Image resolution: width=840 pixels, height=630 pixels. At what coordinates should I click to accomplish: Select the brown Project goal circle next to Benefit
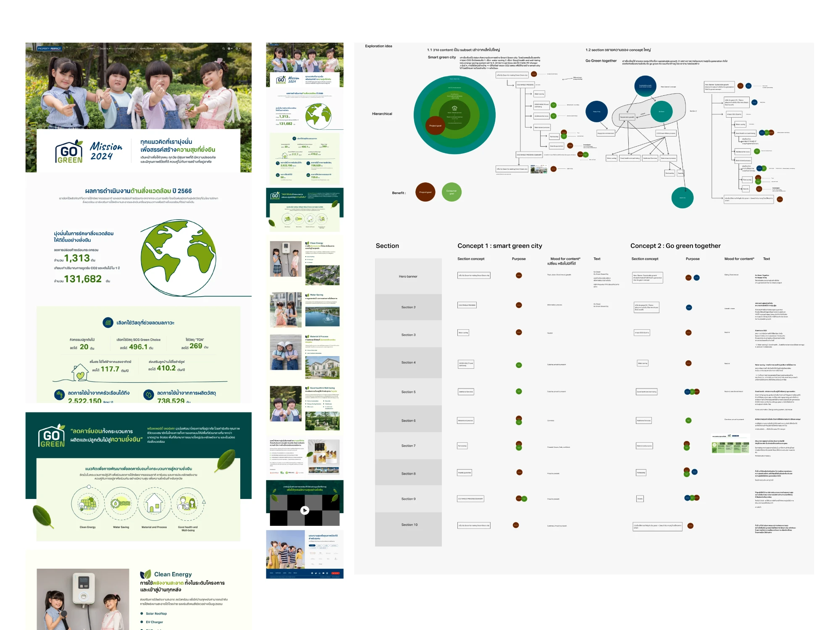425,192
